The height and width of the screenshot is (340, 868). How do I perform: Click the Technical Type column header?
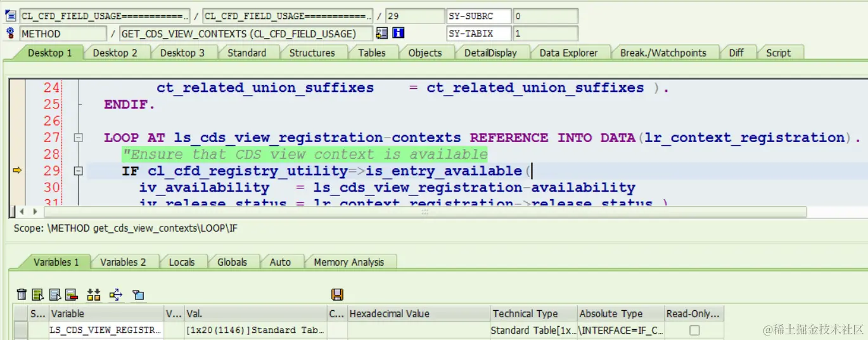pyautogui.click(x=533, y=313)
